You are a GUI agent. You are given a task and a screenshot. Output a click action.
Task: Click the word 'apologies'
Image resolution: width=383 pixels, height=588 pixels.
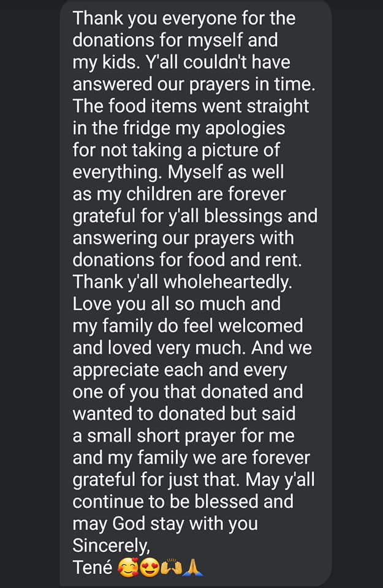point(245,128)
